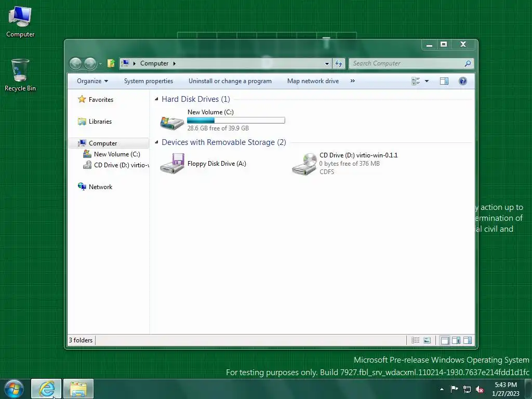532x399 pixels.
Task: Select the CD Drive (D:) virtio-win icon
Action: [x=304, y=164]
